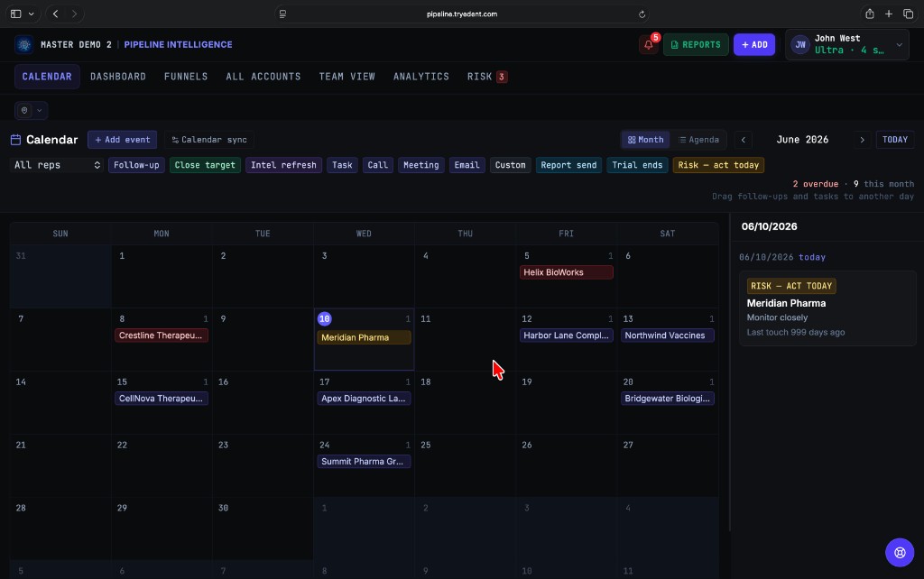Open Harbor Lane event on June 12
This screenshot has width=924, height=579.
point(567,335)
